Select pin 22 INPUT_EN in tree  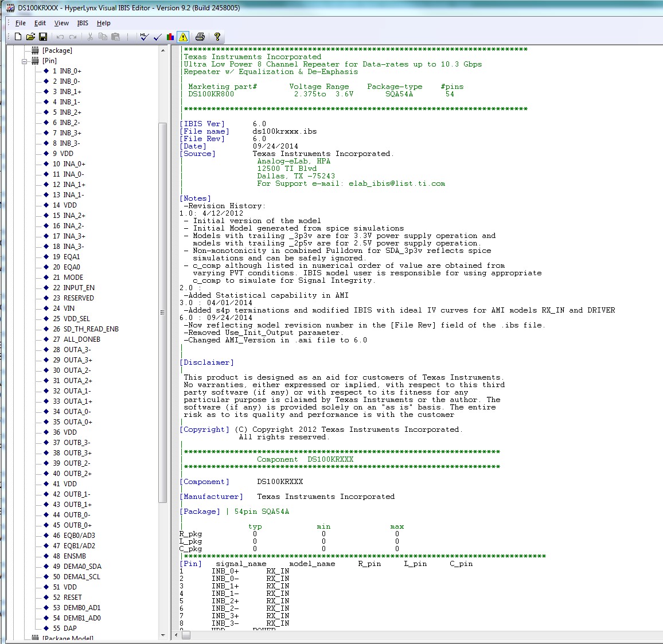pos(73,288)
